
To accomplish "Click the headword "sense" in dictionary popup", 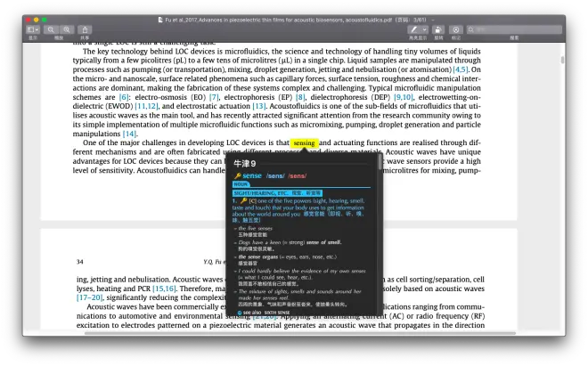I will click(252, 175).
